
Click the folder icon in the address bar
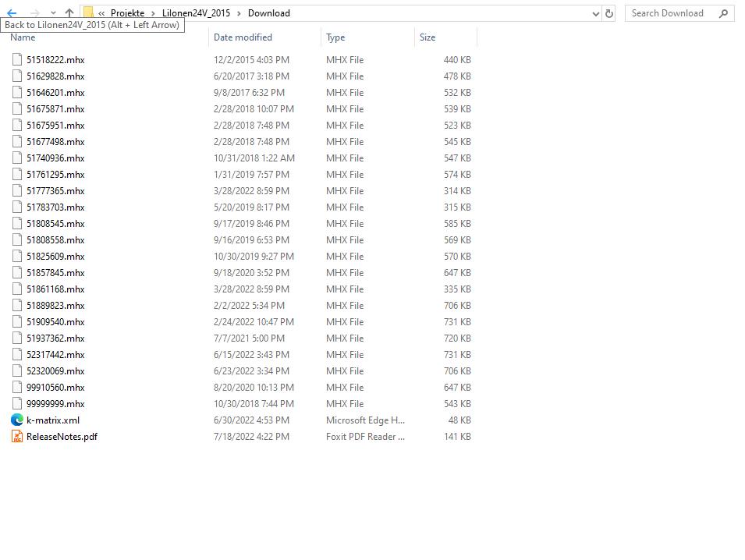[88, 13]
